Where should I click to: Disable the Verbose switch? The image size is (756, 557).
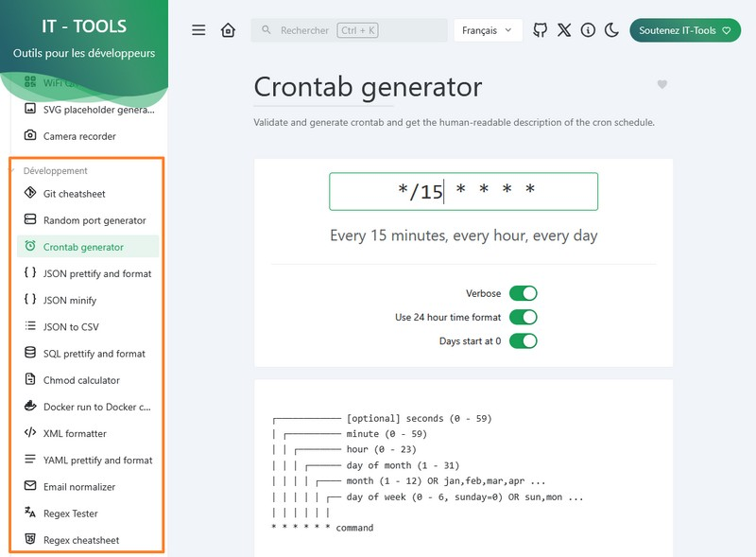coord(524,293)
